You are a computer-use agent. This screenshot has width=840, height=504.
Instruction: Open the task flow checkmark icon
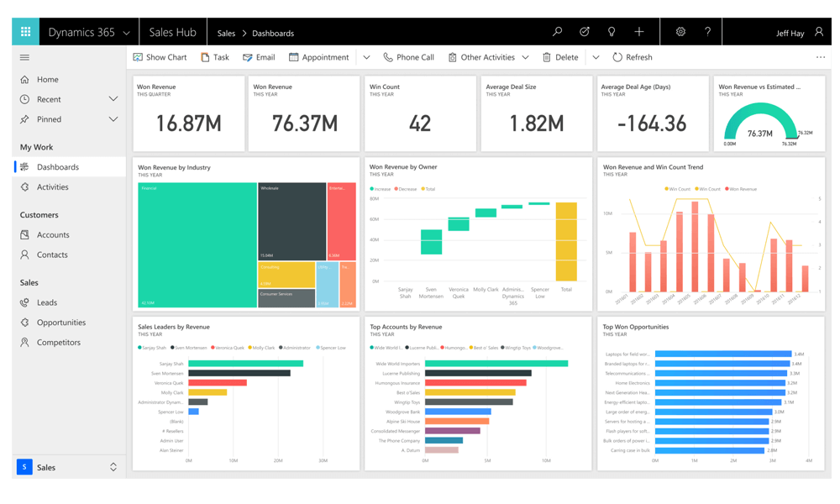pos(585,32)
